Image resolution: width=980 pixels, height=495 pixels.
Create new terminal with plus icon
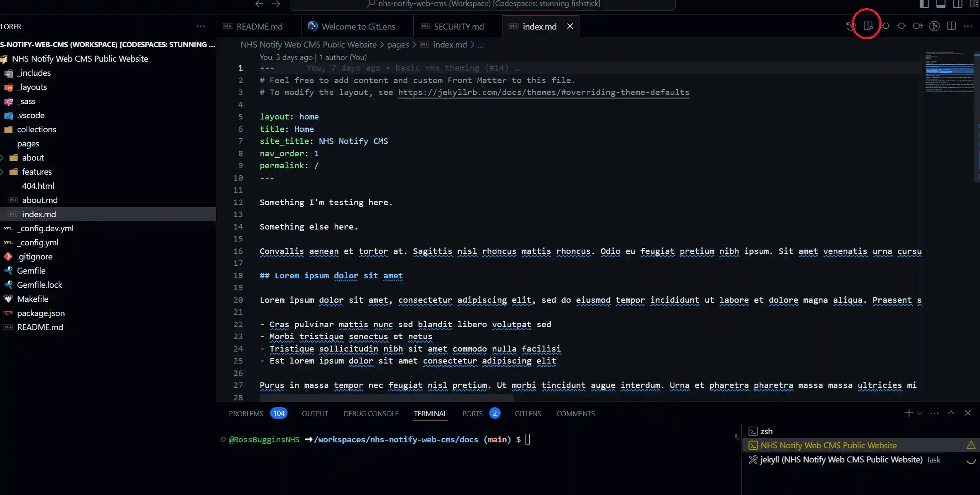click(x=909, y=413)
